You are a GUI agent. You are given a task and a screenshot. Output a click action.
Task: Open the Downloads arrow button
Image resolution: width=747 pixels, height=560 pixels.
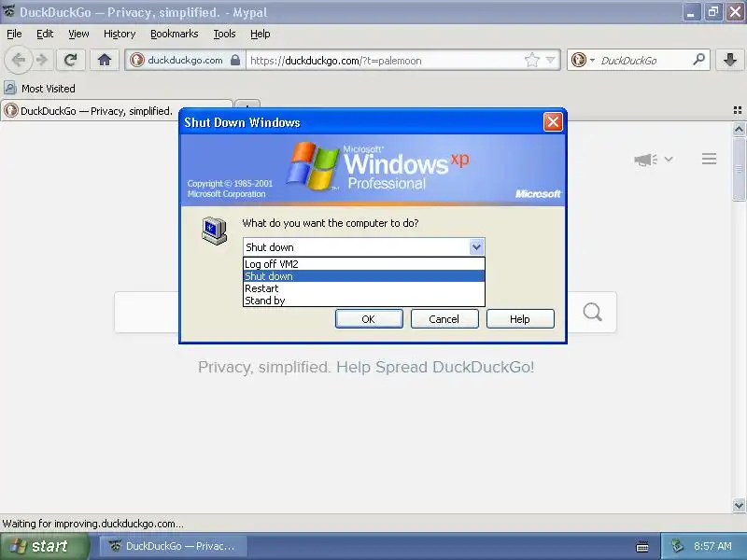point(730,60)
